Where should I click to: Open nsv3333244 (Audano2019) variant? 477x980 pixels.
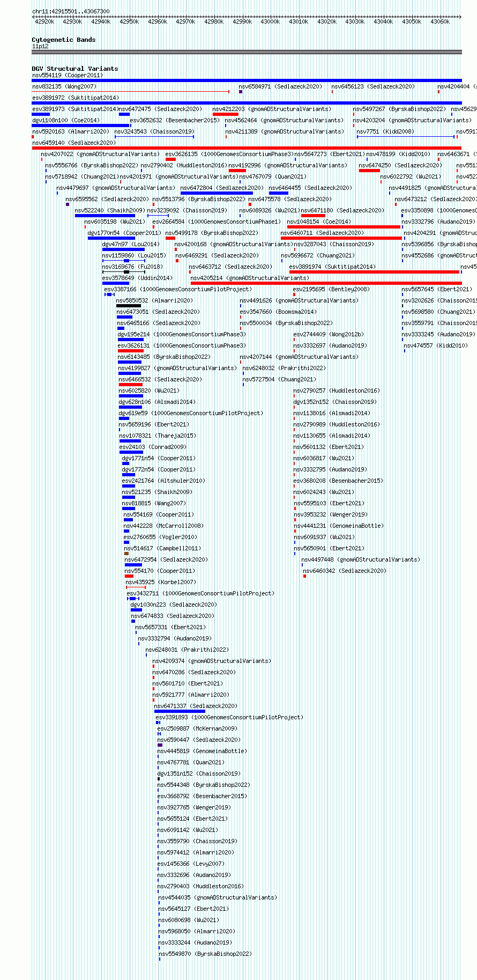click(196, 943)
